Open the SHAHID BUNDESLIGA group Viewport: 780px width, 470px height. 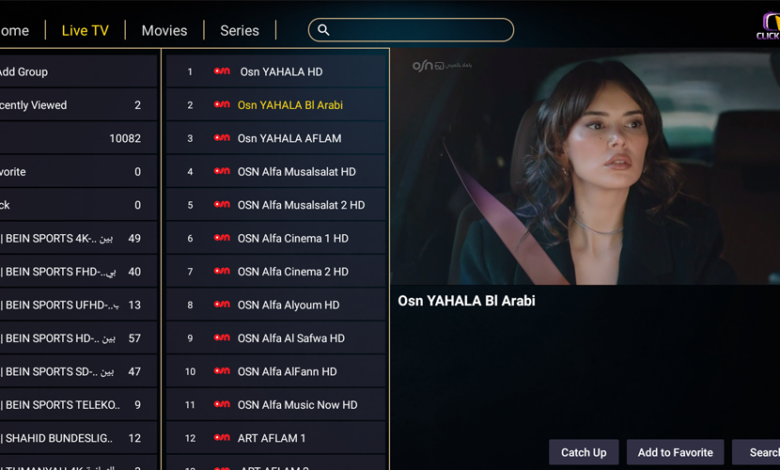click(x=78, y=438)
